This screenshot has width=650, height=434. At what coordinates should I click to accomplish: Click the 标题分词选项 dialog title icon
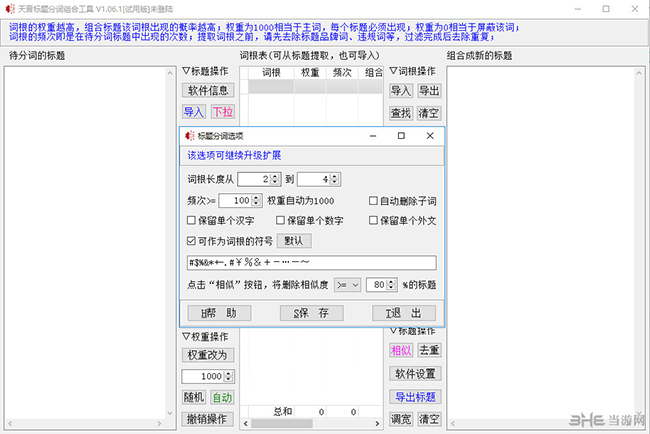[x=190, y=136]
